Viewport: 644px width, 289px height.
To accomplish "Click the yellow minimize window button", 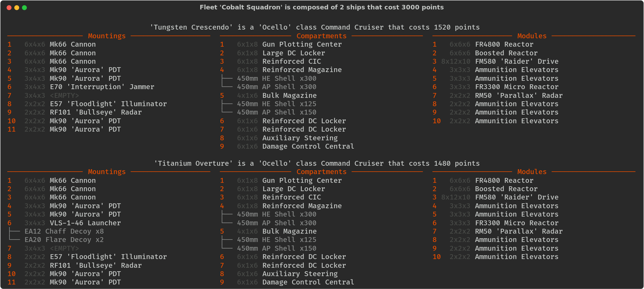I will click(17, 8).
